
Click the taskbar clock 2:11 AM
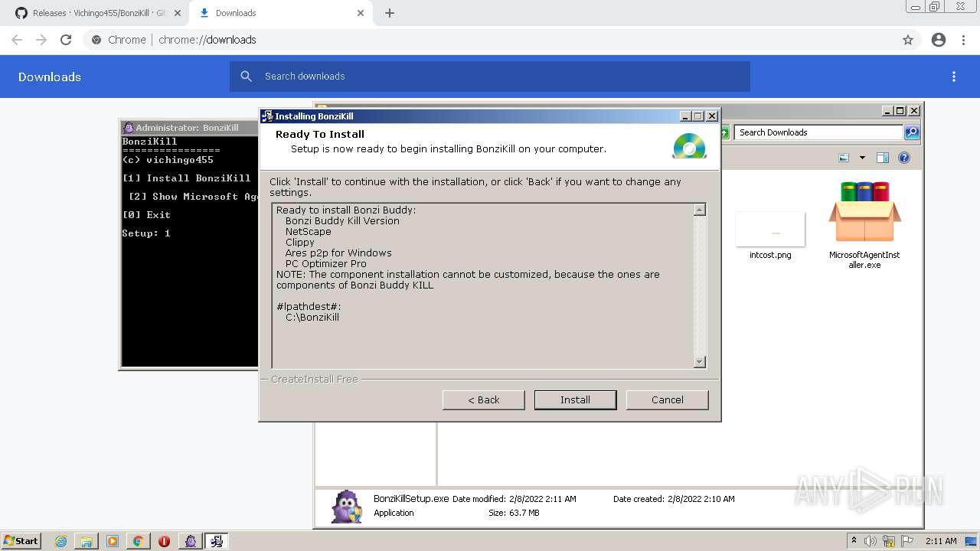[x=941, y=541]
